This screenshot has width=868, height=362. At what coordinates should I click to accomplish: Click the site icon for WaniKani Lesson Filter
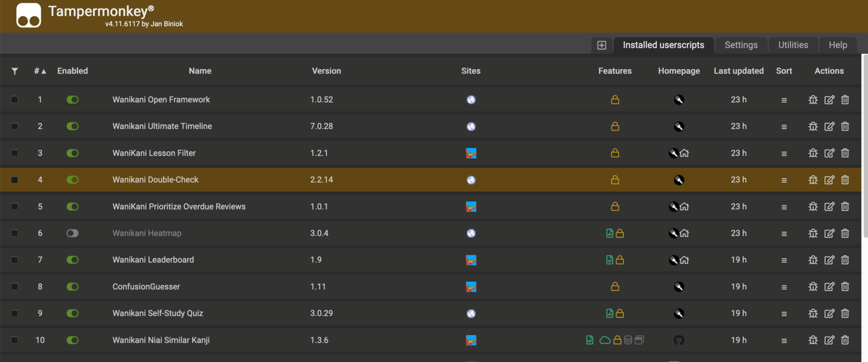[471, 153]
